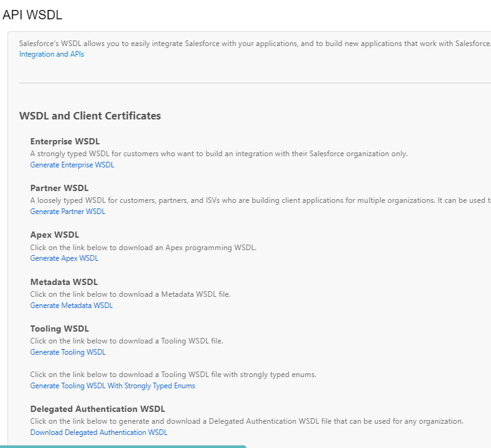Open Generate Tooling WSDL With Strongly Typed Enums
Viewport: 491px width, 448px height.
click(113, 386)
